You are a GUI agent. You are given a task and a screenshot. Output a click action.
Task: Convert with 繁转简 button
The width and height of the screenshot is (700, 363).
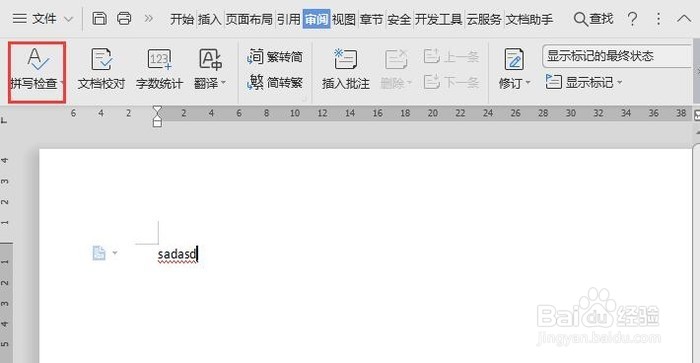[x=275, y=57]
